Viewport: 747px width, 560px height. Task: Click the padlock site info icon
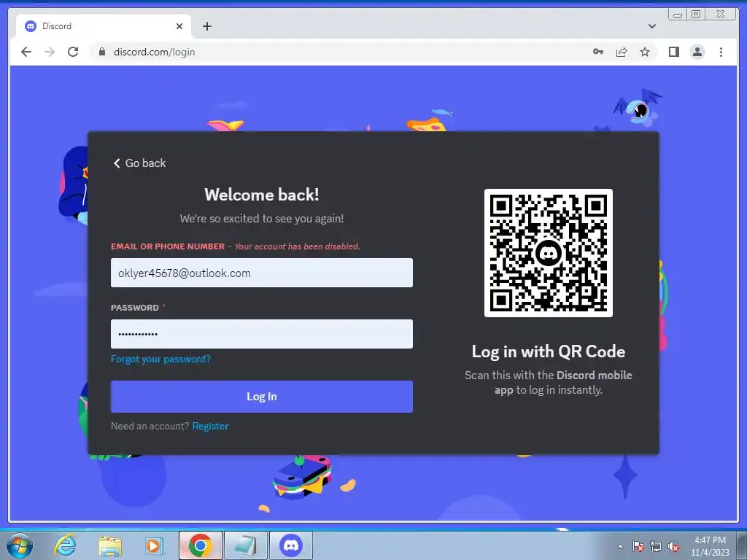click(101, 52)
